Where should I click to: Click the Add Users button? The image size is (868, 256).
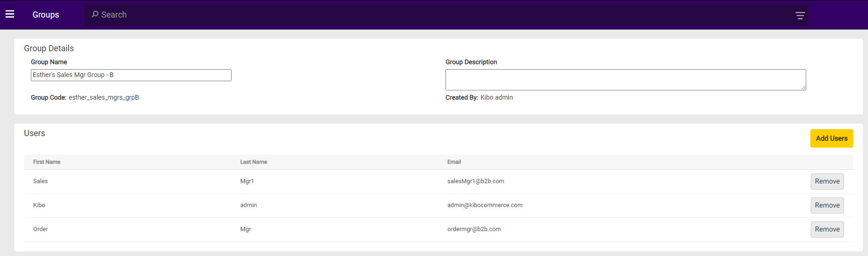[832, 138]
